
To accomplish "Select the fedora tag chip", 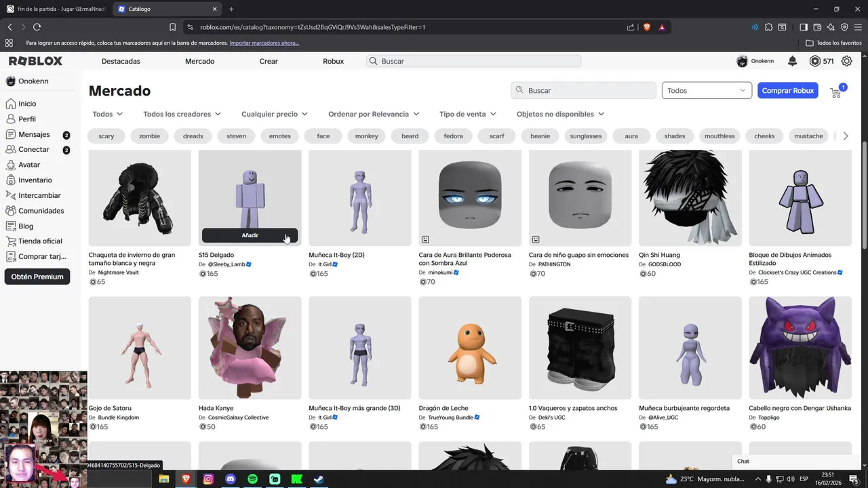I will pos(454,136).
